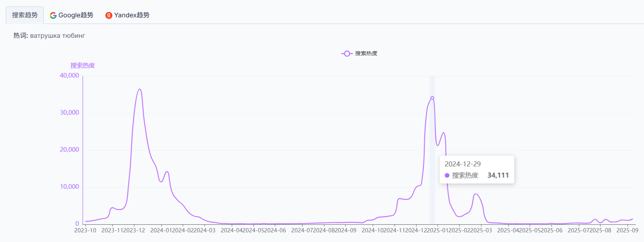
Task: Click the 34,111 value in the tooltip
Action: 498,175
